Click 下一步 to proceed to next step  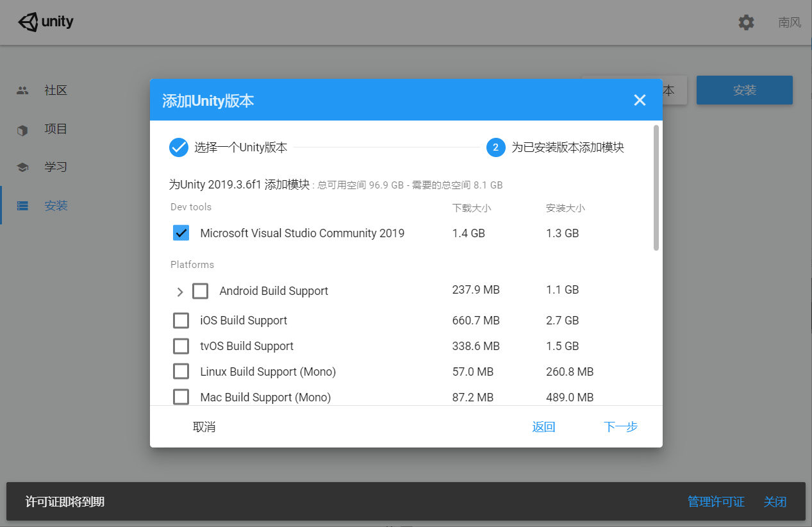[620, 426]
